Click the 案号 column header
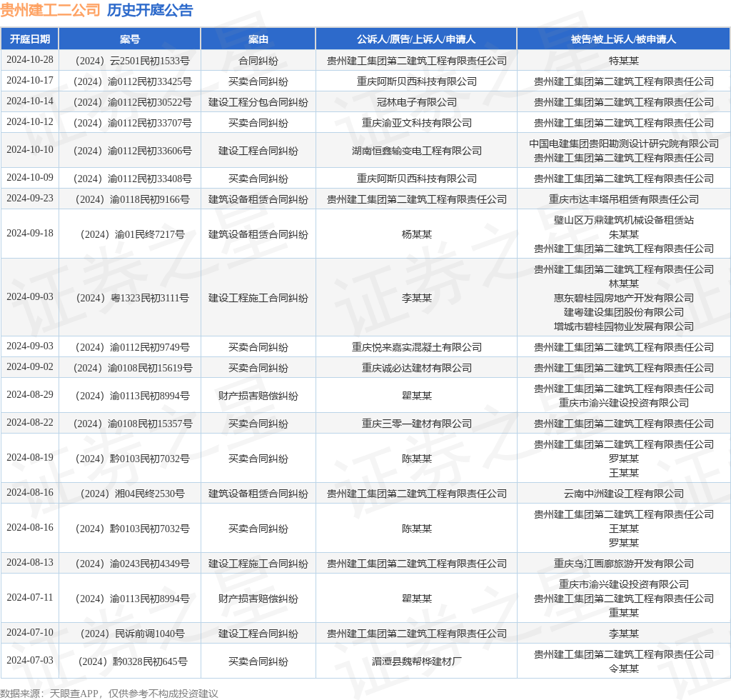 [130, 39]
